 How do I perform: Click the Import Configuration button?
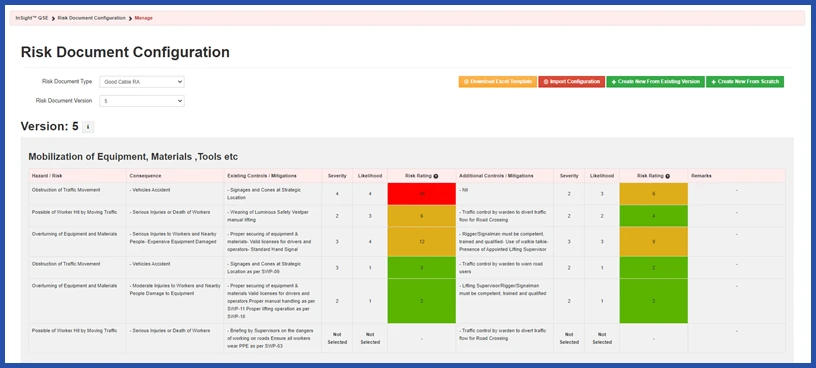pos(571,82)
